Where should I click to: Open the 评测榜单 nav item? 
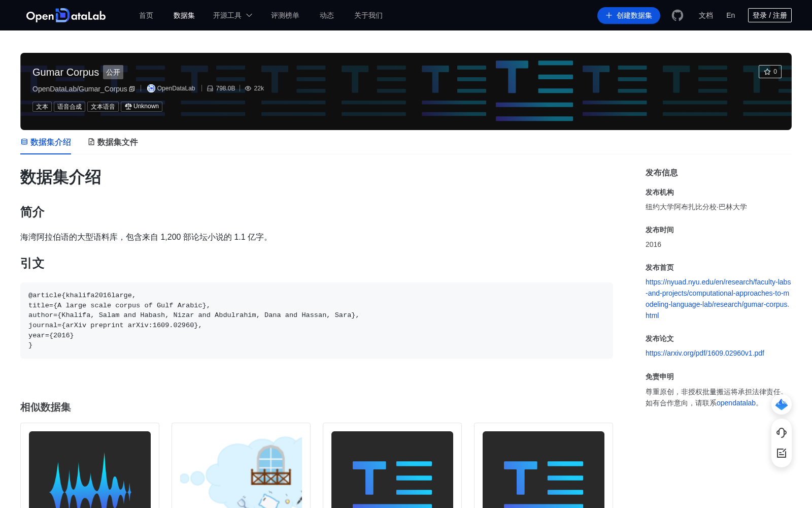click(285, 15)
